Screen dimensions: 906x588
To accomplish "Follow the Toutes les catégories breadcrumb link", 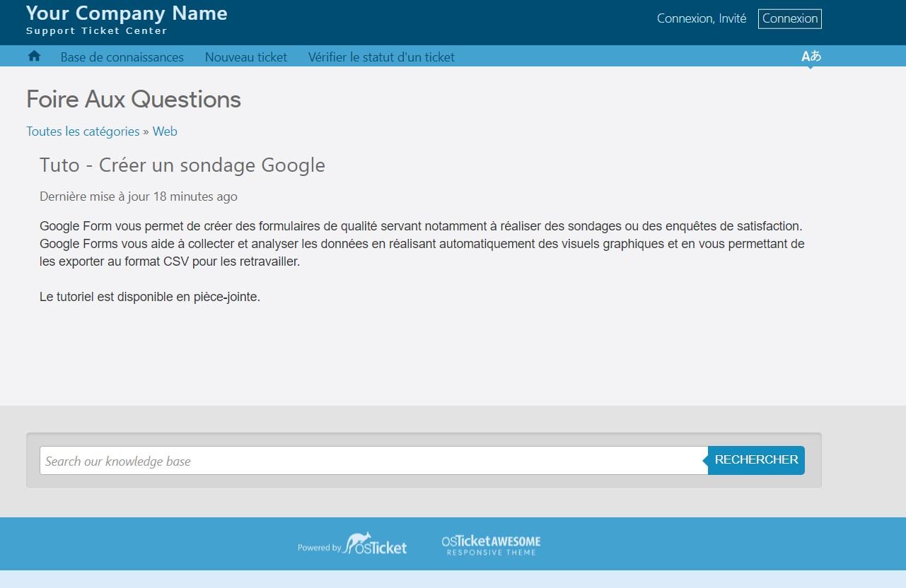I will coord(83,131).
